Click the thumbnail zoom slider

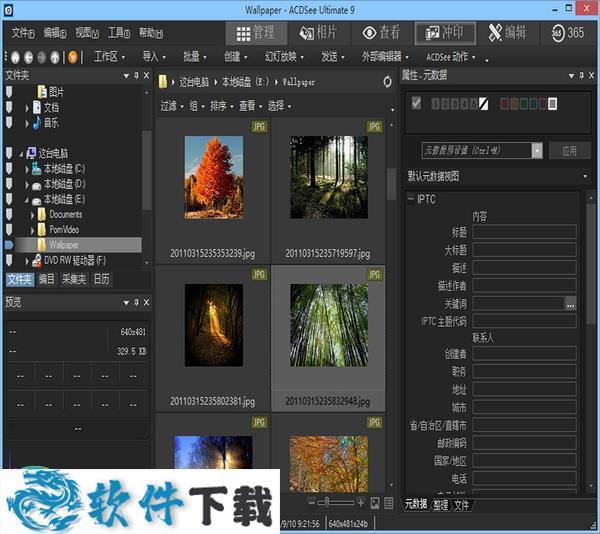336,502
